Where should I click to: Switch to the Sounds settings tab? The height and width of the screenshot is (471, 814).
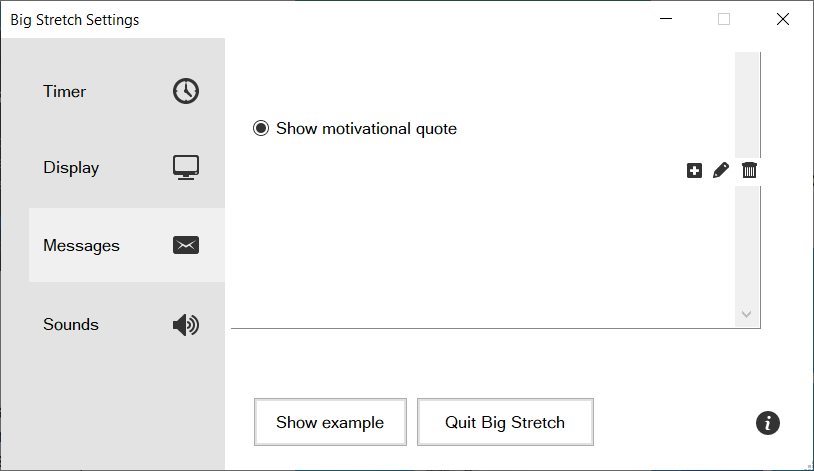127,325
